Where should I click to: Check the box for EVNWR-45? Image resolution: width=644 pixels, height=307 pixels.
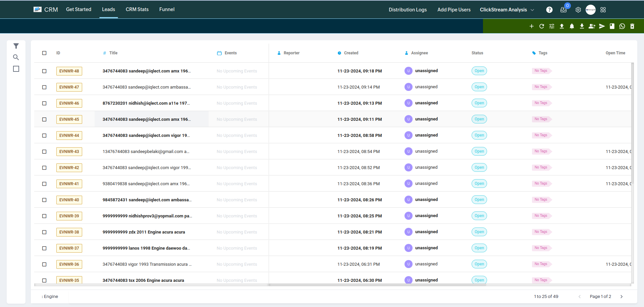[x=44, y=119]
